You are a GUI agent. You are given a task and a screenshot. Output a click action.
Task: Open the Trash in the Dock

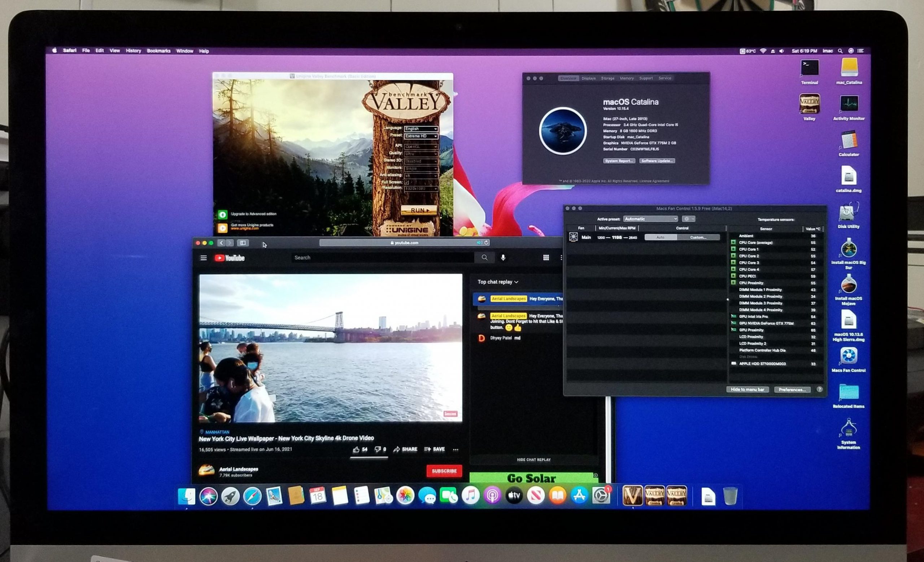coord(730,496)
